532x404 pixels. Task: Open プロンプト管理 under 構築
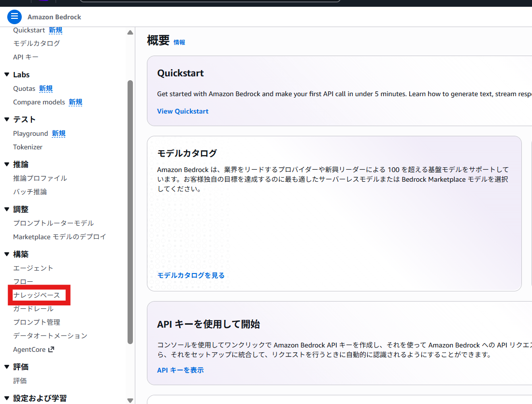tap(37, 322)
